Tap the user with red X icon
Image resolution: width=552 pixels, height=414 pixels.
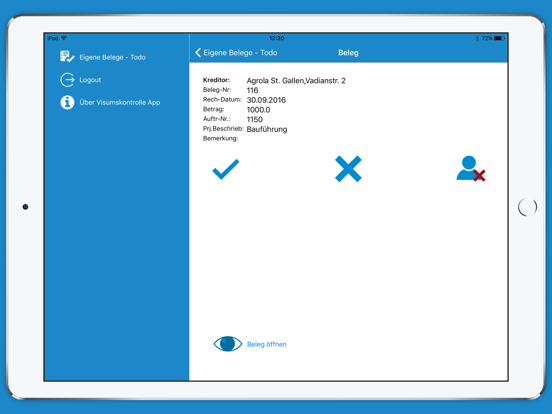pos(471,169)
